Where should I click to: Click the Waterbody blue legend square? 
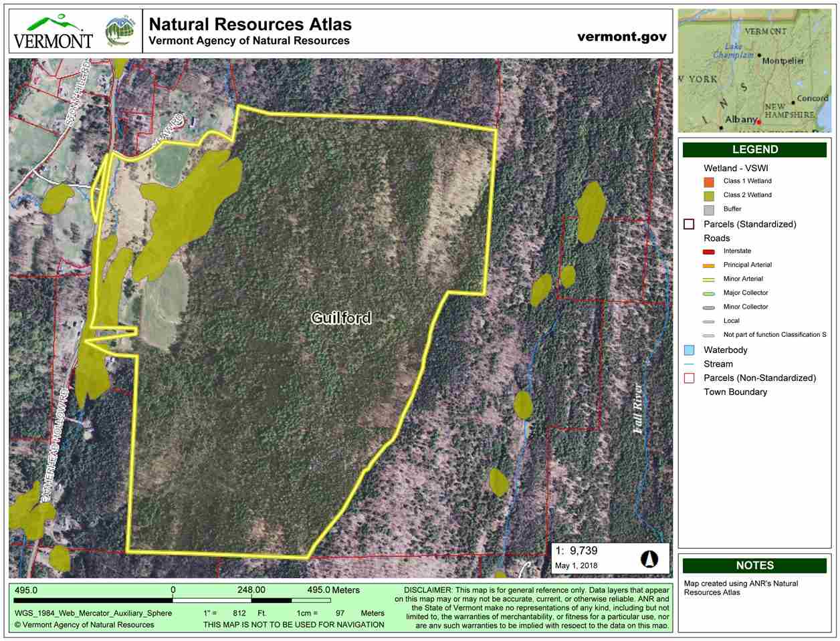click(689, 350)
